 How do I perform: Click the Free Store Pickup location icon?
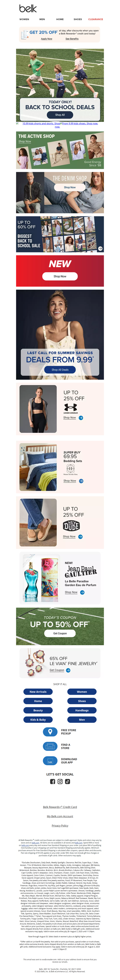[50, 731]
